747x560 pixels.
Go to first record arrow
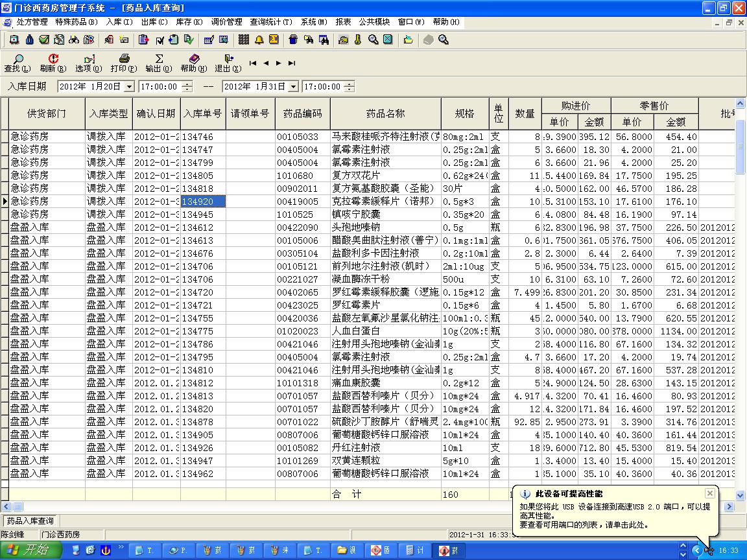click(253, 63)
